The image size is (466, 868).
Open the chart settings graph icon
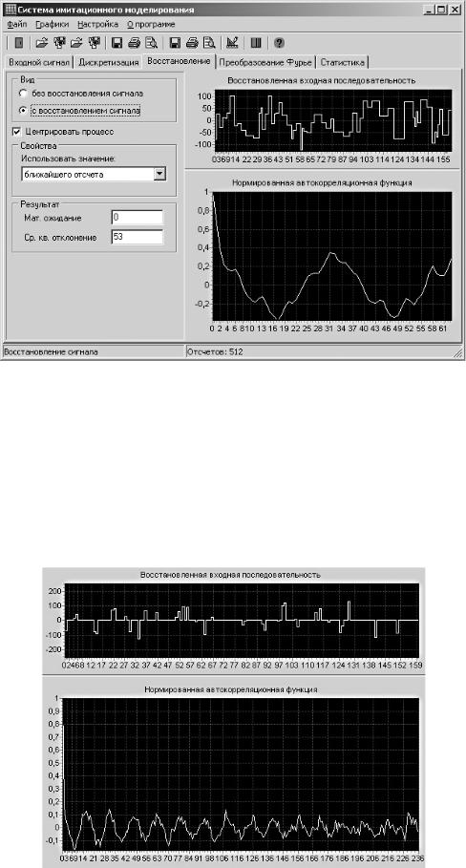(x=232, y=43)
